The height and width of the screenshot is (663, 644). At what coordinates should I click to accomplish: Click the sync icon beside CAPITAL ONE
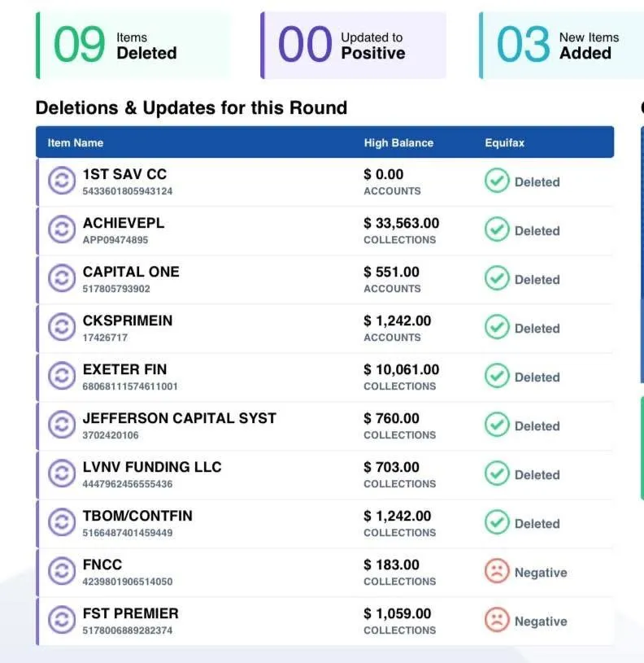pos(61,278)
